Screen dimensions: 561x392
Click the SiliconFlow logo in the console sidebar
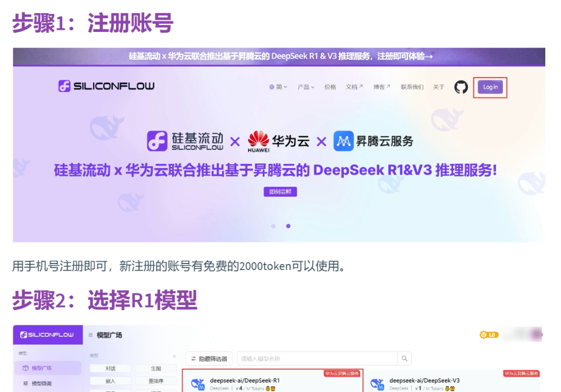point(47,335)
